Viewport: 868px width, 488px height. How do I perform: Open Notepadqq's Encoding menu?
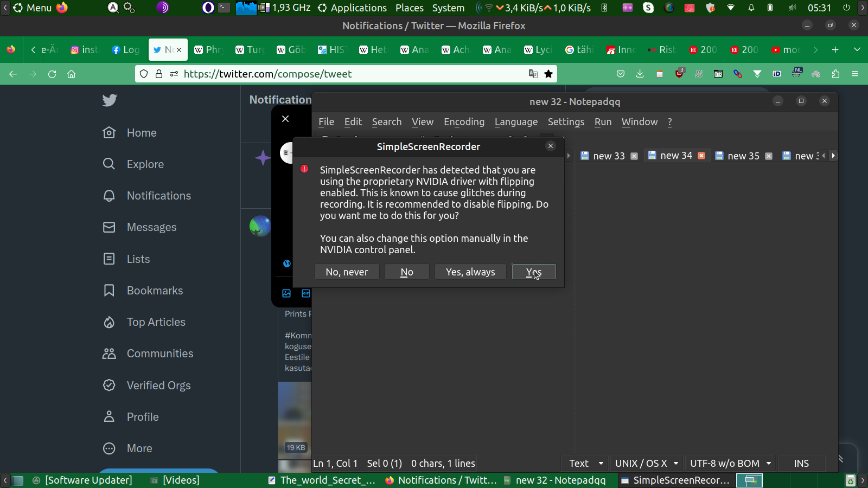464,122
